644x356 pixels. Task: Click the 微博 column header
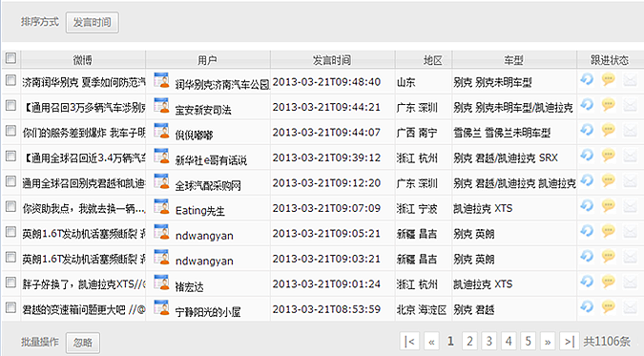pyautogui.click(x=83, y=59)
